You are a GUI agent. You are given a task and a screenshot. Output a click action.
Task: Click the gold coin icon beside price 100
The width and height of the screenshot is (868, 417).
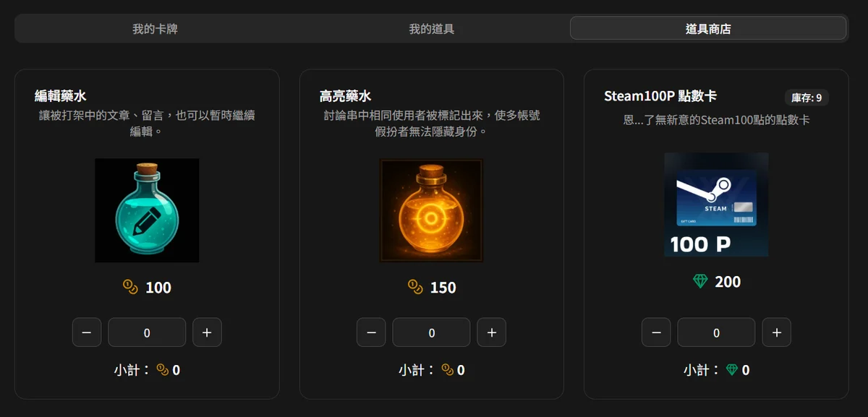pyautogui.click(x=130, y=288)
